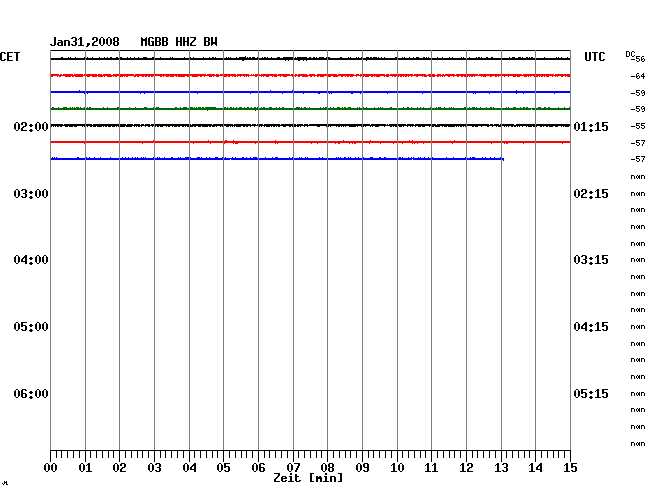Click minute 02 on the time axis
The height and width of the screenshot is (494, 650).
click(x=119, y=468)
